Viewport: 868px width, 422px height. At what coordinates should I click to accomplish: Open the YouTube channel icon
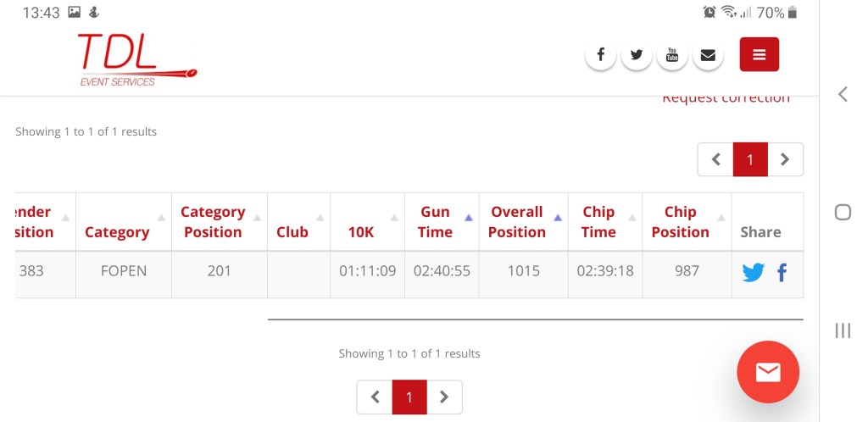(672, 55)
